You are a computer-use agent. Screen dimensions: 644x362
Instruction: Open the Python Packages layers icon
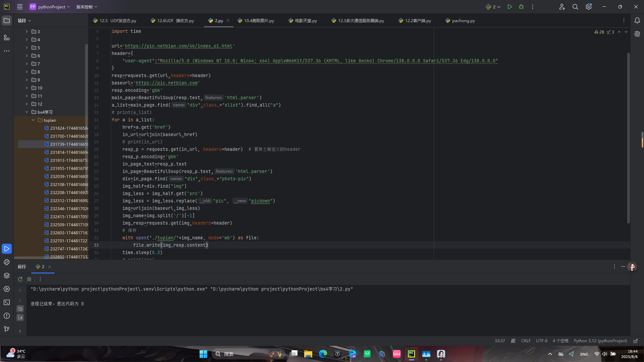pyautogui.click(x=7, y=276)
